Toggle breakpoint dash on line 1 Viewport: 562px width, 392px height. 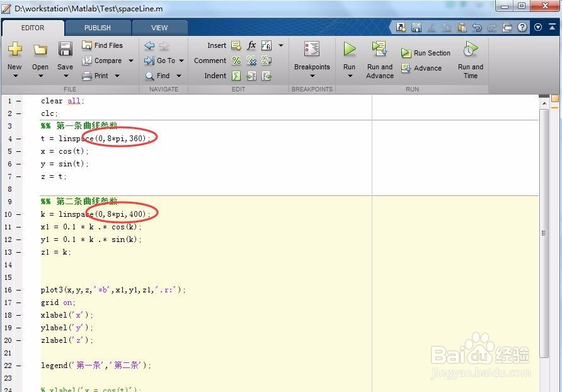[19, 101]
